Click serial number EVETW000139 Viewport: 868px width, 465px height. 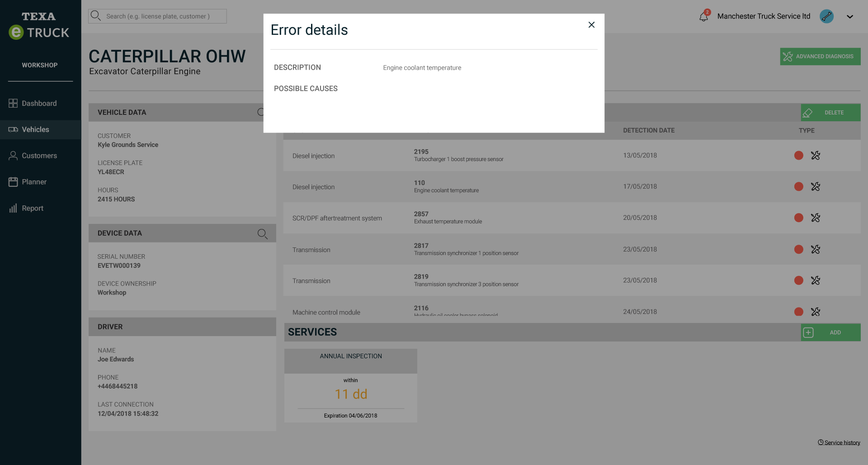tap(119, 266)
